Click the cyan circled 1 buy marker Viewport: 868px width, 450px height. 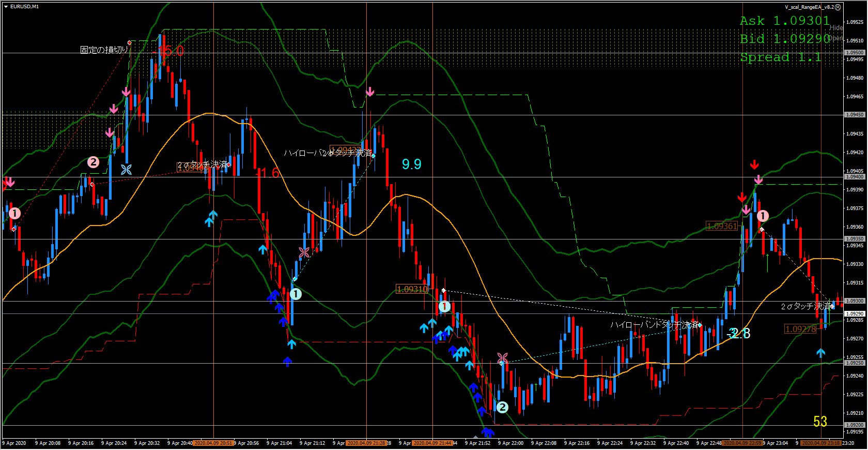296,294
